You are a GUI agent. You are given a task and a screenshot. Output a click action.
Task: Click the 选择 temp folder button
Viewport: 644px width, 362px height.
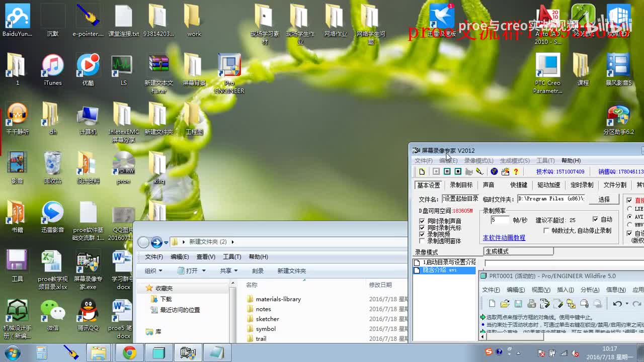[604, 199]
